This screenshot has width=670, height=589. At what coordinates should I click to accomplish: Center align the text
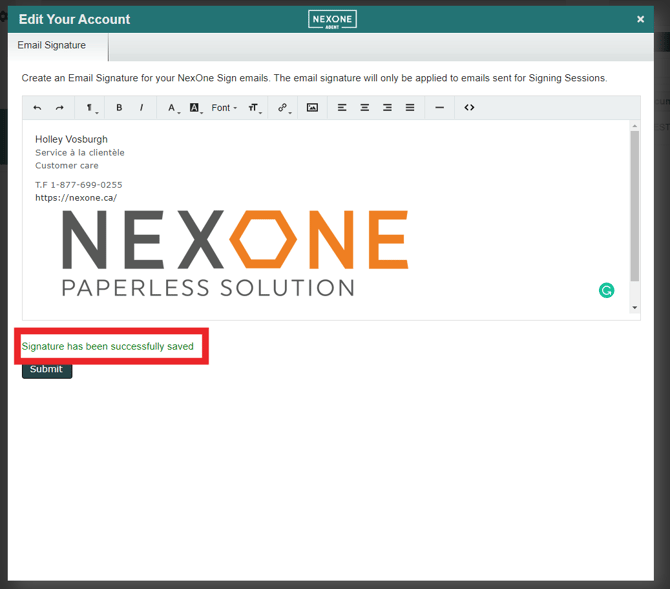pyautogui.click(x=365, y=108)
